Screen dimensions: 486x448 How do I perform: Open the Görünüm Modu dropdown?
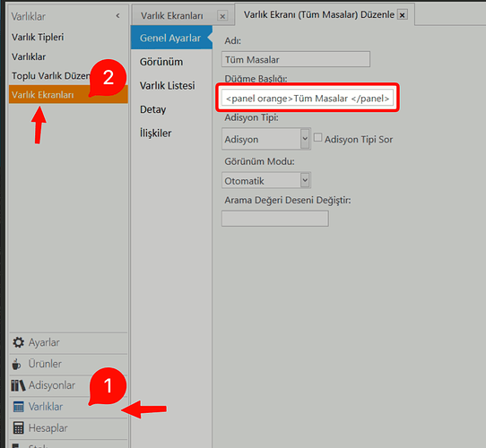click(x=305, y=180)
